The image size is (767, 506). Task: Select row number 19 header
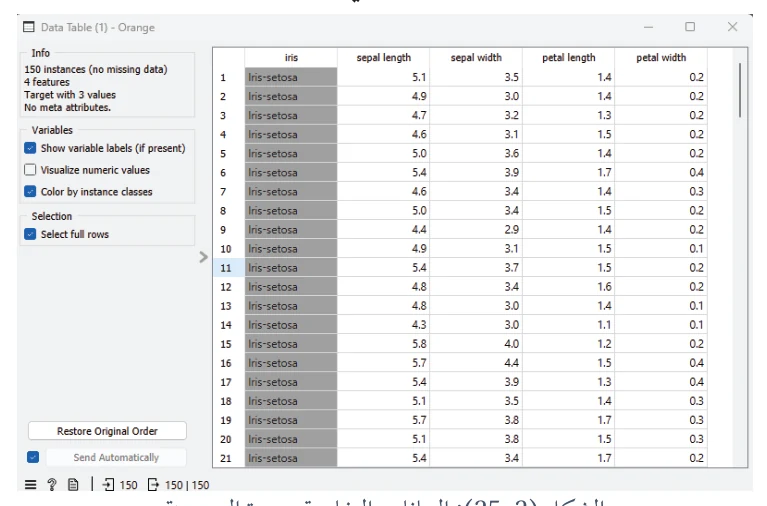(228, 420)
